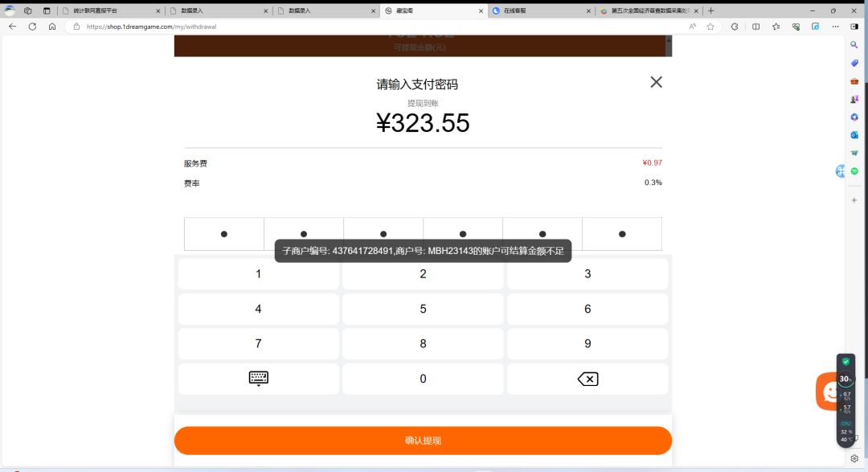Close the payment password dialog with X
This screenshot has height=472, width=868.
point(656,82)
